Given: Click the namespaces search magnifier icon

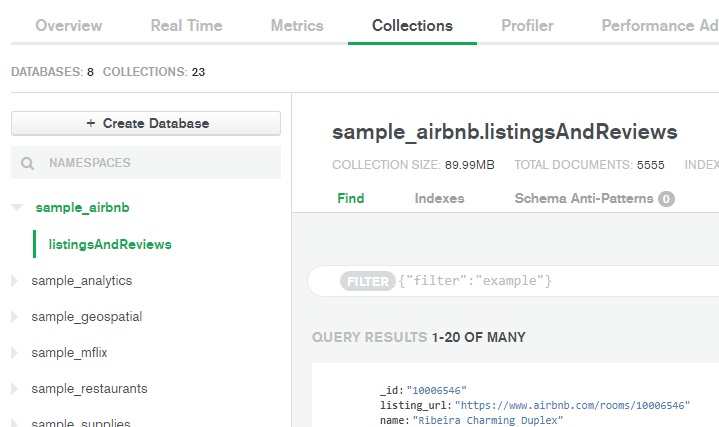Looking at the screenshot, I should (28, 163).
